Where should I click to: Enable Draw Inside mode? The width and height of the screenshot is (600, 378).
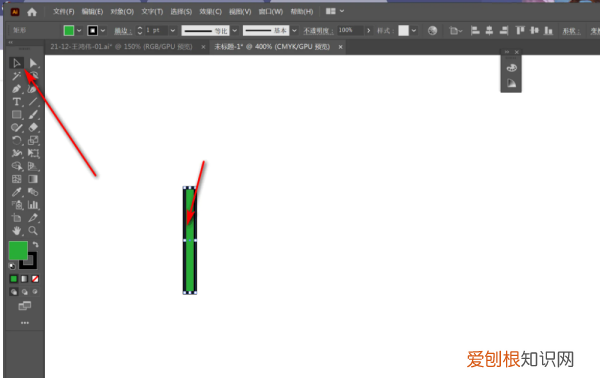[35, 292]
